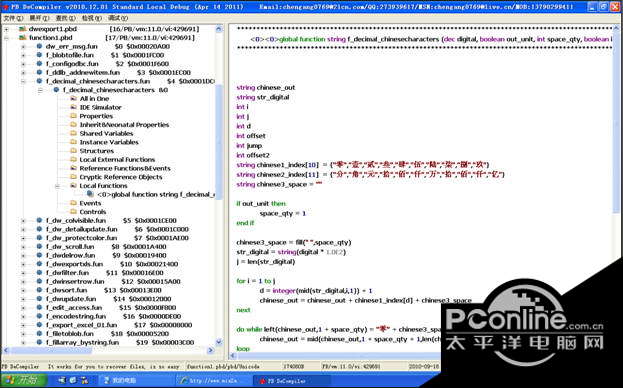This screenshot has height=388, width=623.
Task: Select All in One tree item
Action: point(94,98)
